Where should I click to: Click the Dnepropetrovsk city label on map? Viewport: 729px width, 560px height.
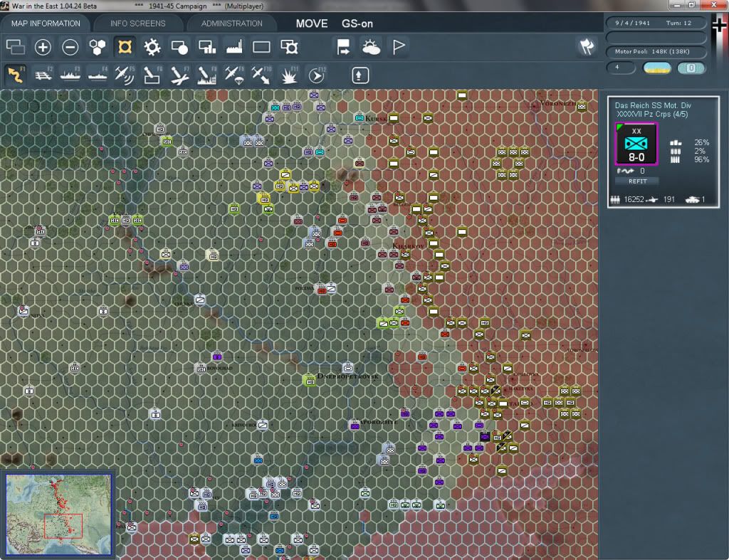(x=347, y=376)
